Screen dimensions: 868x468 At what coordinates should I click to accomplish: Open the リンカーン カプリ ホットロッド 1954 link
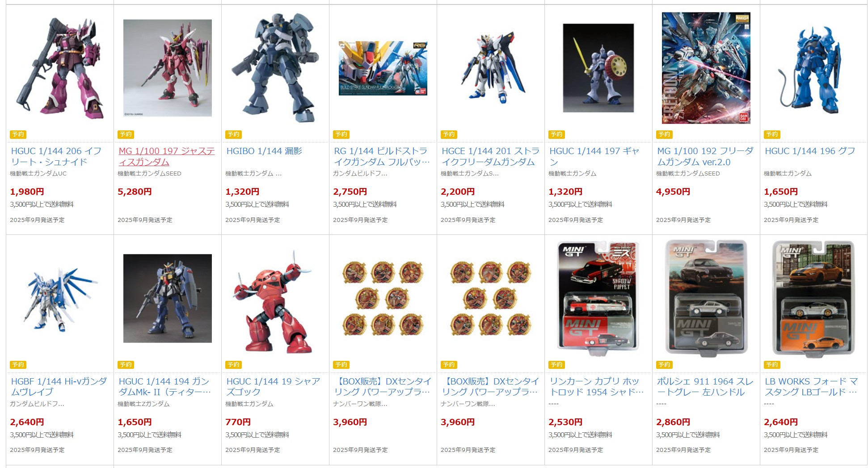click(x=597, y=387)
